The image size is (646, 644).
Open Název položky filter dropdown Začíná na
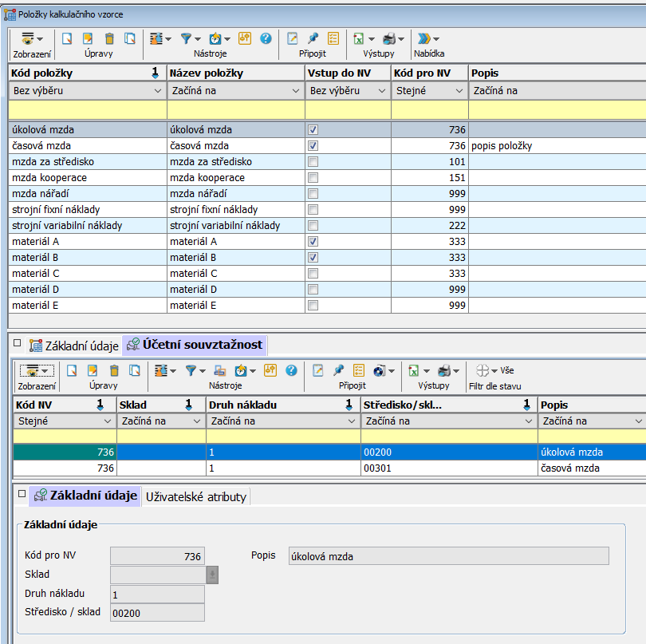pos(235,91)
